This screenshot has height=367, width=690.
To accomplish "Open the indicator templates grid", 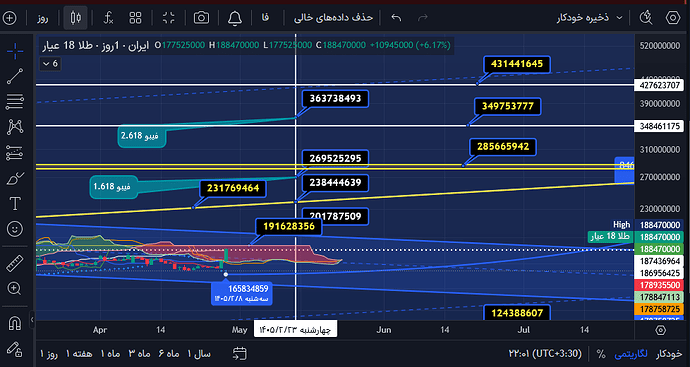I will (136, 18).
